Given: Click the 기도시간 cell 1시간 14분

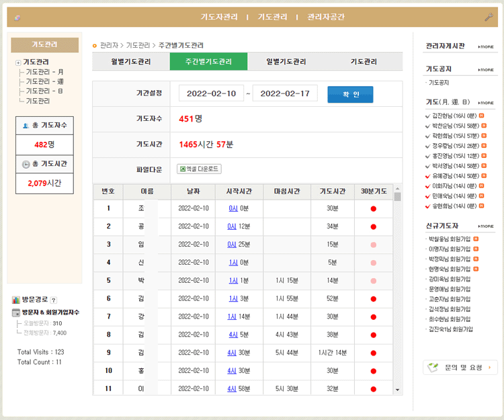Looking at the screenshot, I should [333, 353].
